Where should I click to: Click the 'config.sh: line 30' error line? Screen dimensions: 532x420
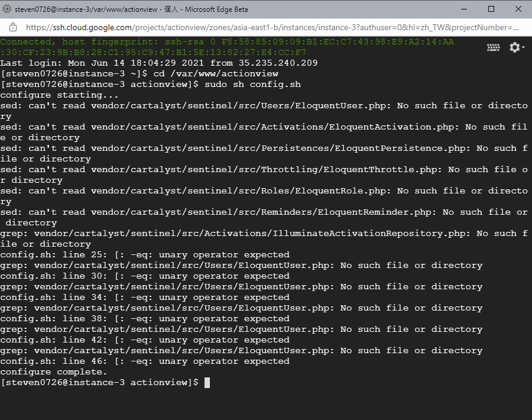coord(145,276)
